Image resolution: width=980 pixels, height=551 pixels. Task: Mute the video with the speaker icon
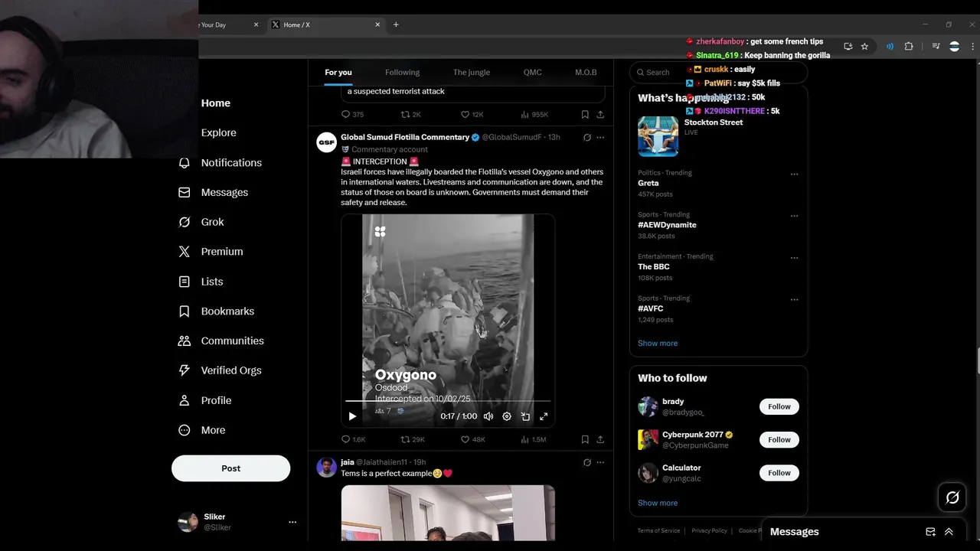488,416
